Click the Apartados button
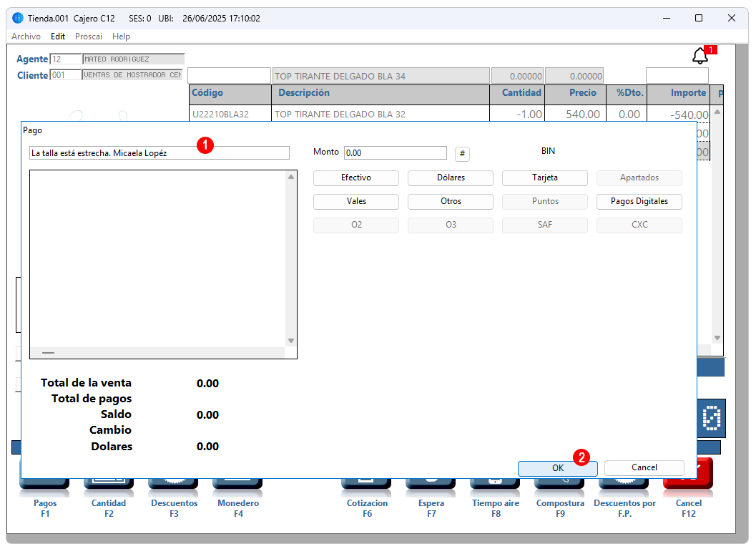This screenshot has height=549, width=756. [639, 178]
